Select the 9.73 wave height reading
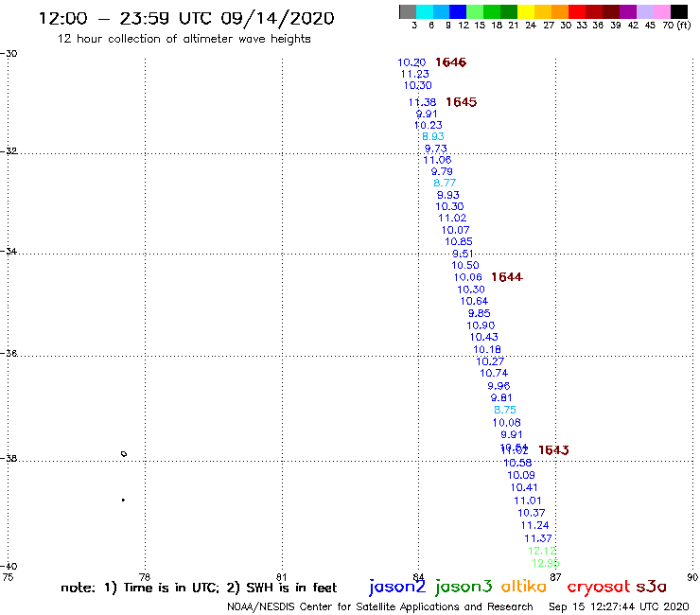Image resolution: width=700 pixels, height=615 pixels. click(x=436, y=149)
